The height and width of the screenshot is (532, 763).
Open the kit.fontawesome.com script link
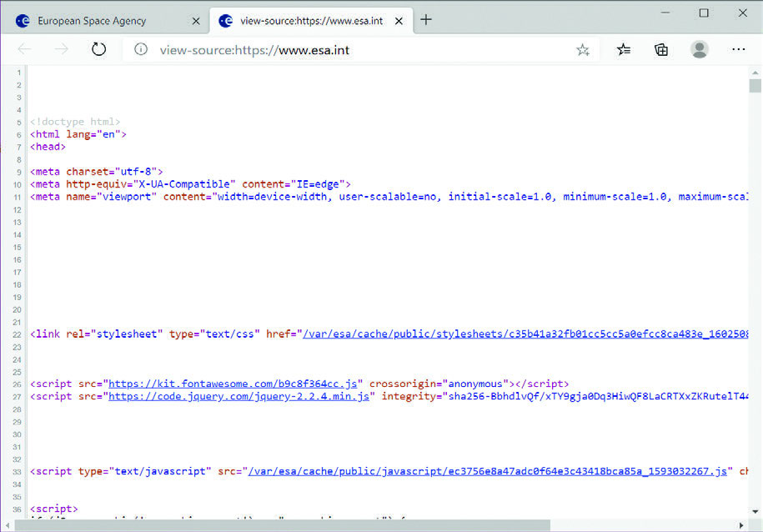(x=235, y=384)
